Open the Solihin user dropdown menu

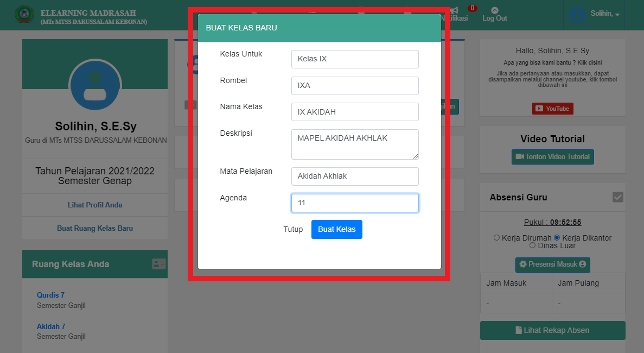click(x=595, y=14)
